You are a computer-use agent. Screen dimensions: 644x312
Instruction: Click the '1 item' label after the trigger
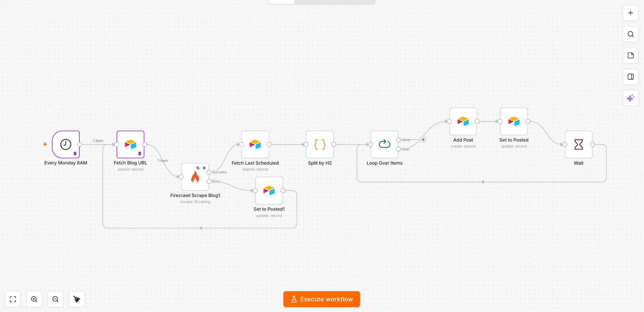tap(98, 141)
